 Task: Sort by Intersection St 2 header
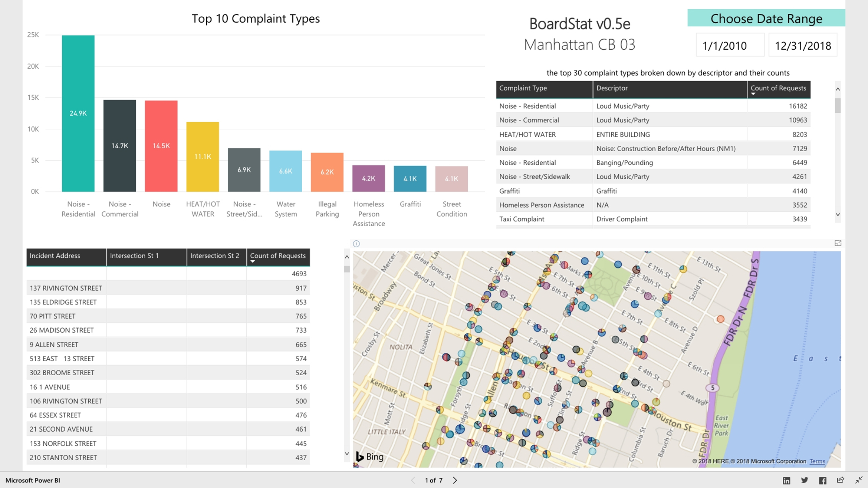click(x=217, y=257)
